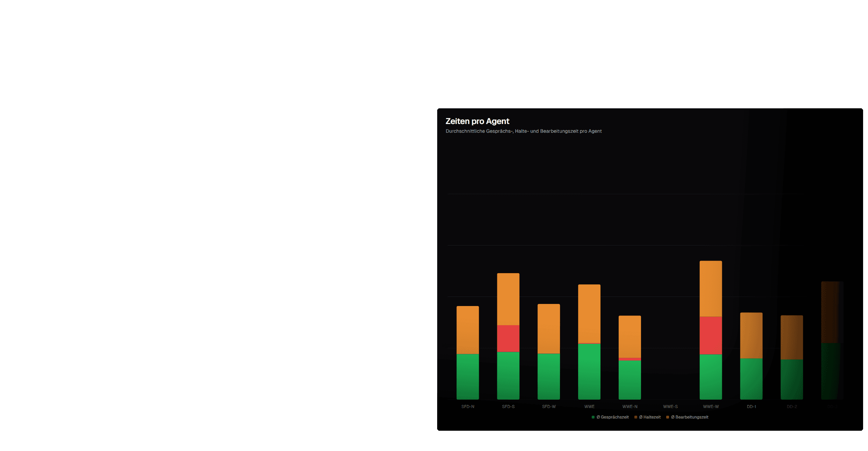Screen dimensions: 868x451
Task: Select the stacked bar for SFD-N
Action: [x=468, y=353]
